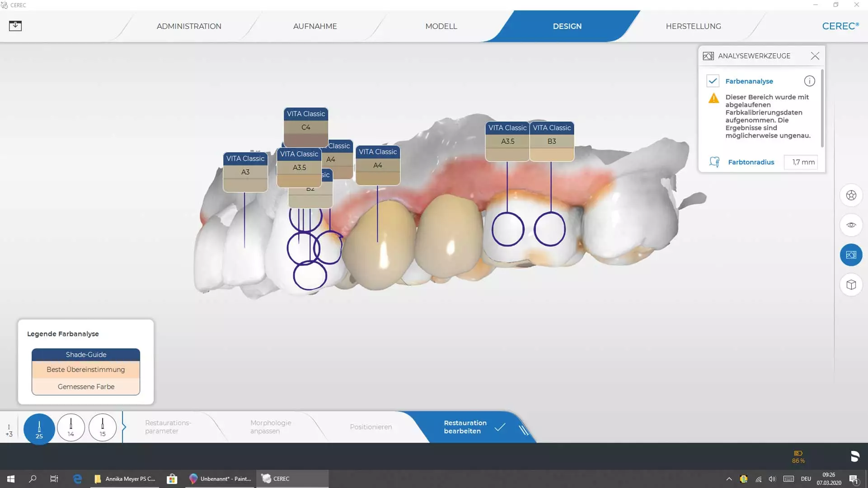Click the eye display objects icon

pyautogui.click(x=851, y=225)
